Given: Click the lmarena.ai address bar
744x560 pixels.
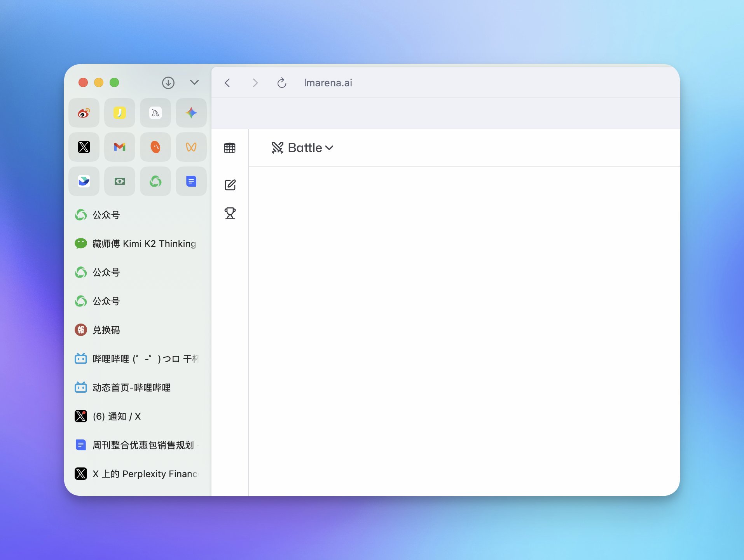Looking at the screenshot, I should pyautogui.click(x=328, y=83).
